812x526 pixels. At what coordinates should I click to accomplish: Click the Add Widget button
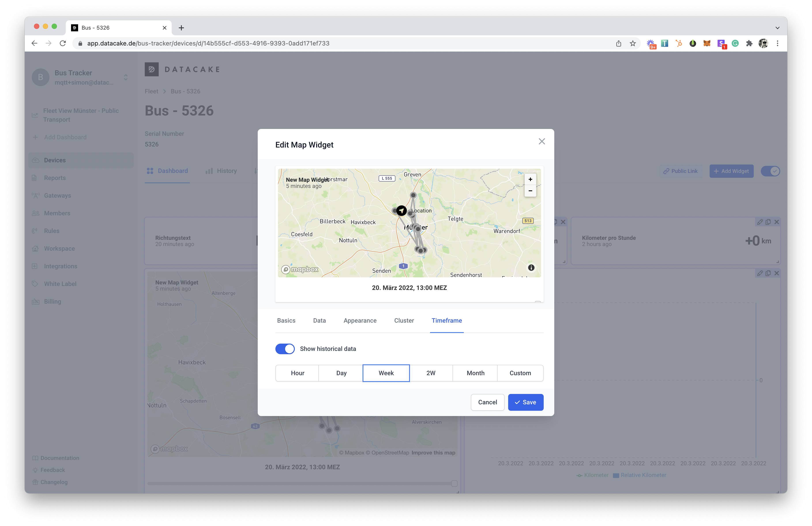[x=731, y=171]
